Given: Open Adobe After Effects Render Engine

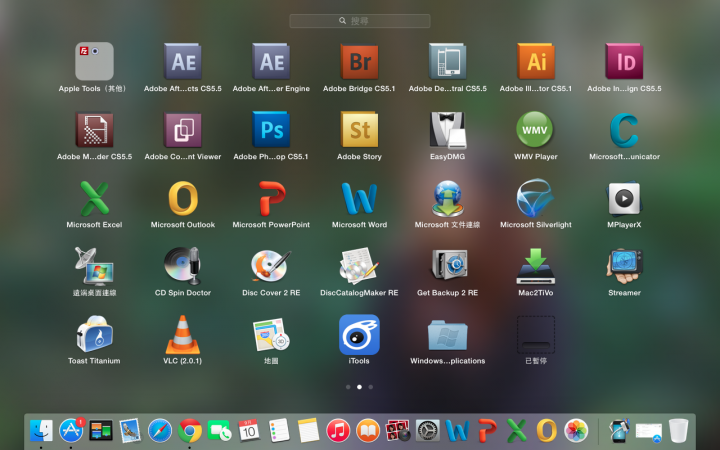Looking at the screenshot, I should pos(271,62).
